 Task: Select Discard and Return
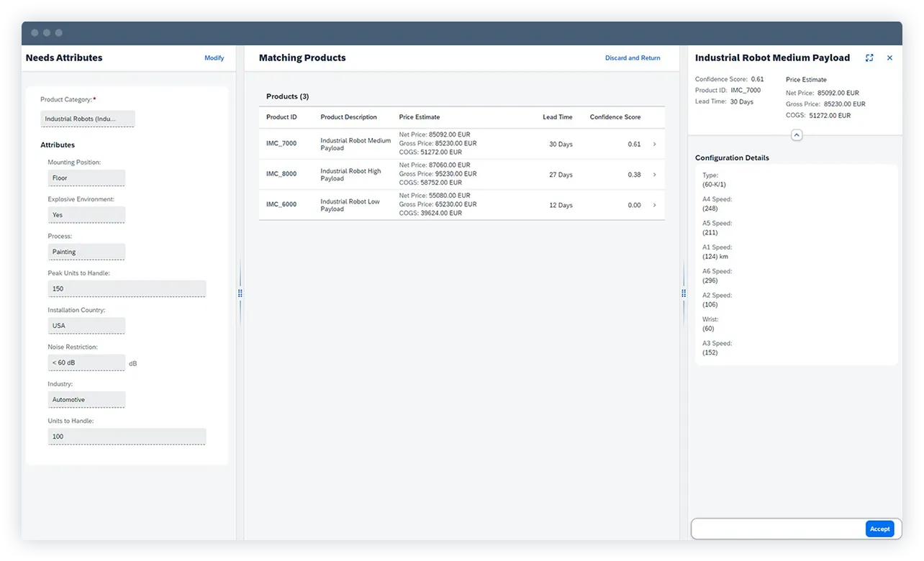(633, 58)
